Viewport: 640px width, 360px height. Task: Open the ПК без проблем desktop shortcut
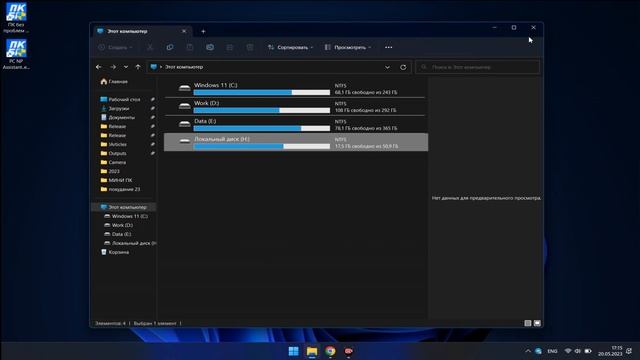point(16,18)
